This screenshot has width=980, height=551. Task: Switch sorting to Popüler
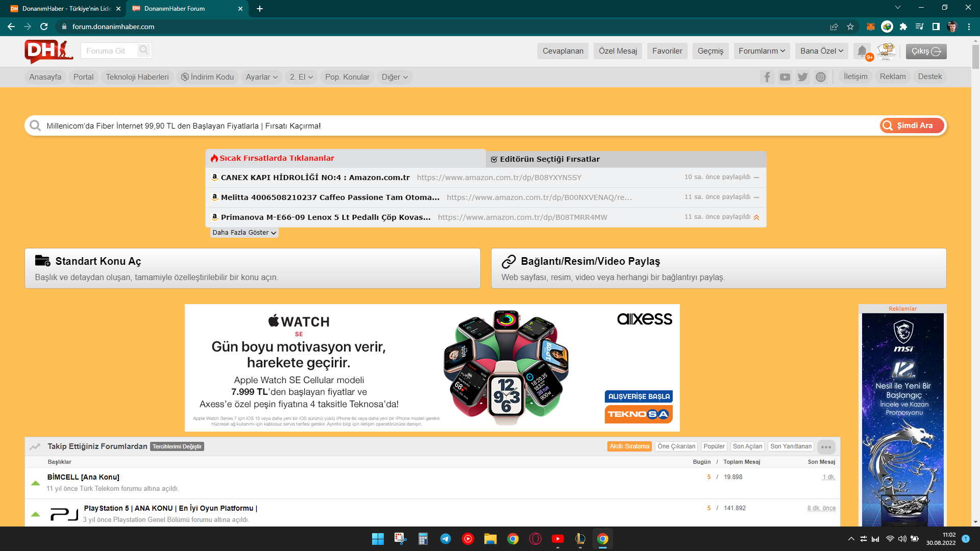pyautogui.click(x=714, y=446)
